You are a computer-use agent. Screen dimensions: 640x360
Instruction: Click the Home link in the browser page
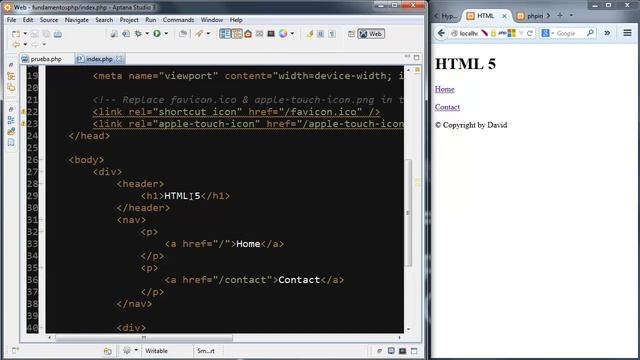point(444,89)
